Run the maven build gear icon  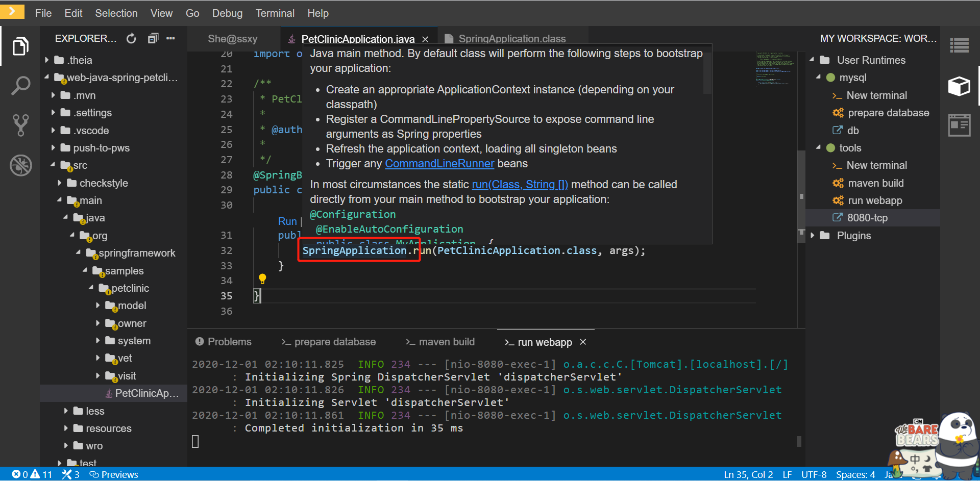tap(838, 183)
